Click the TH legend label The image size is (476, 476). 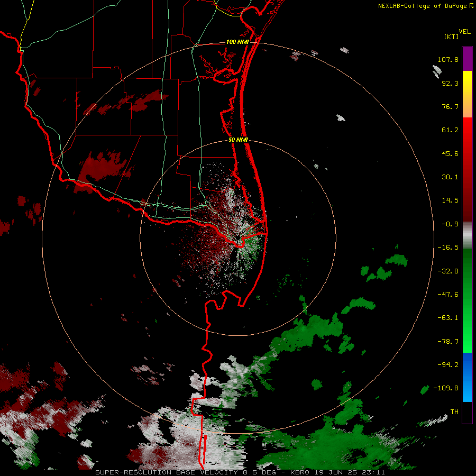click(x=454, y=411)
